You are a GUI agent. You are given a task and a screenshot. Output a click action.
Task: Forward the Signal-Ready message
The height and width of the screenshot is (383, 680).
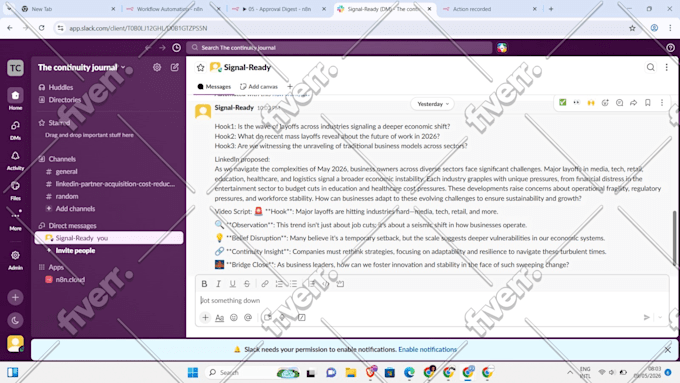pyautogui.click(x=634, y=103)
